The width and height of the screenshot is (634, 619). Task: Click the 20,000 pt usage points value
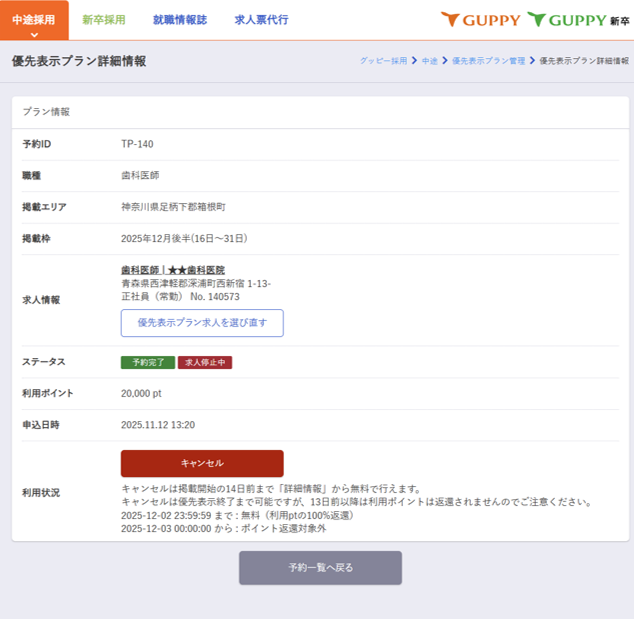[x=141, y=393]
